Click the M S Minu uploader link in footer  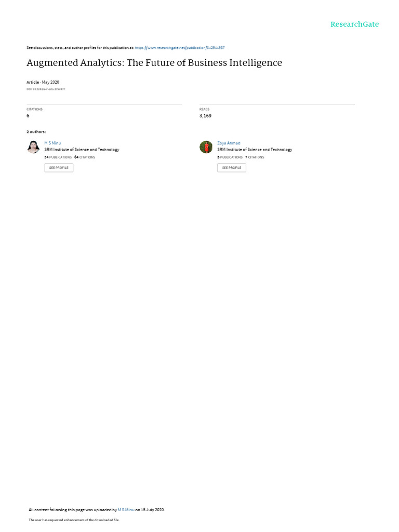(x=126, y=510)
